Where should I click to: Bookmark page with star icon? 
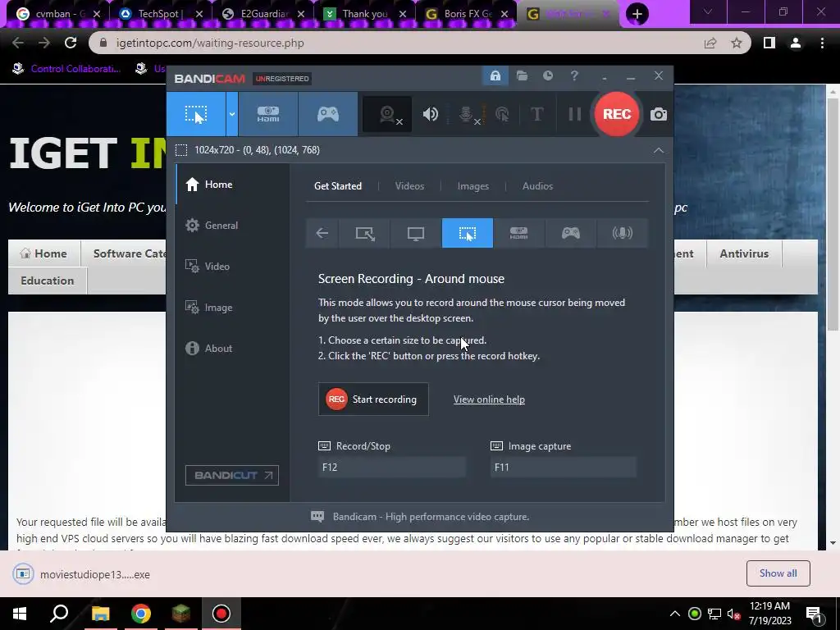(x=737, y=43)
